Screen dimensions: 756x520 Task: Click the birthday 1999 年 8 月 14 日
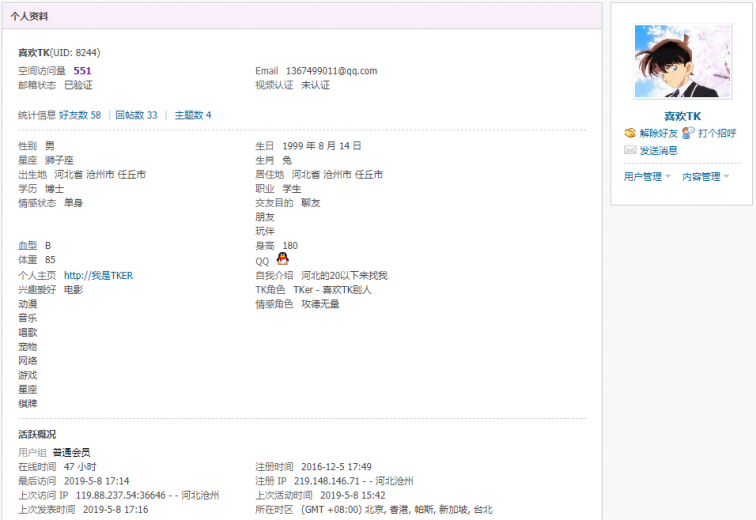[322, 146]
